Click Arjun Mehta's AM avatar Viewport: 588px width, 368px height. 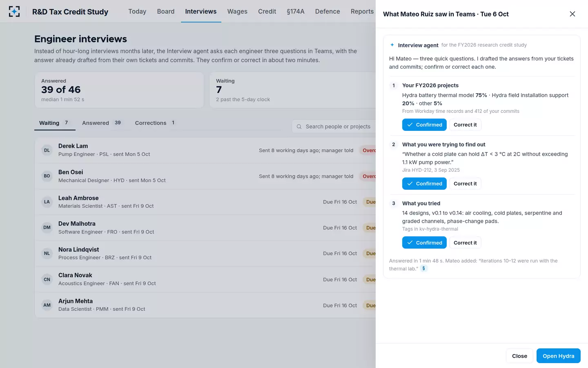47,305
